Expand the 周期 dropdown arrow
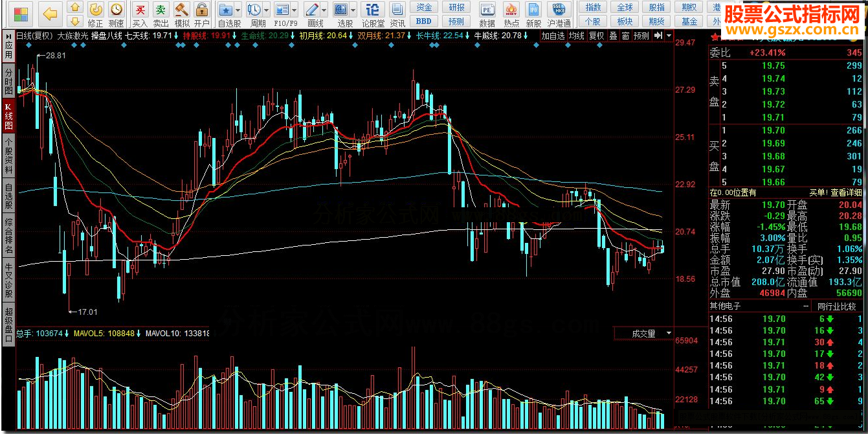Screen dimensions: 868x434 (x=267, y=10)
